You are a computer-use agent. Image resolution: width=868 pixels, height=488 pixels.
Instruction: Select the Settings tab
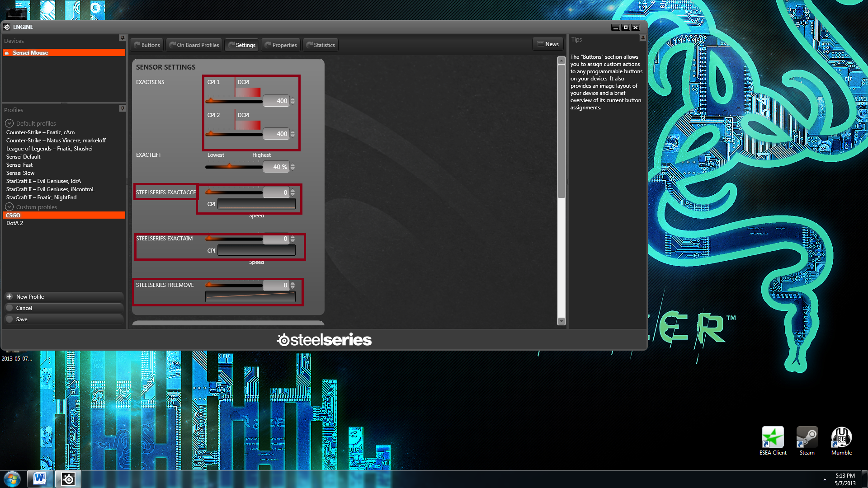242,45
